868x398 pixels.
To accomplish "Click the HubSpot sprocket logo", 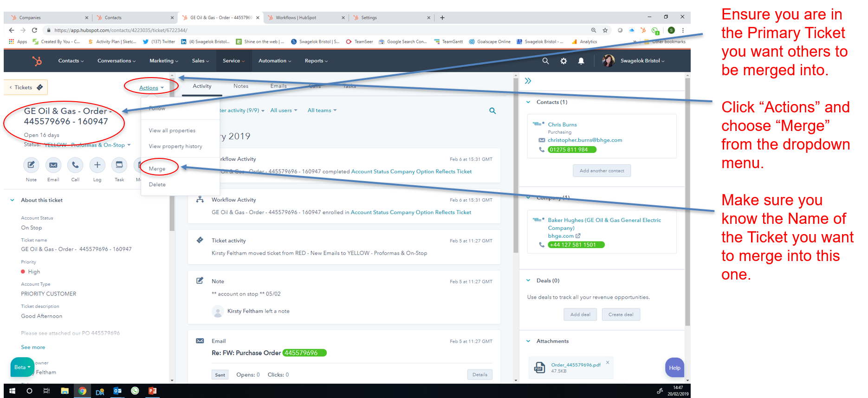I will pyautogui.click(x=37, y=61).
